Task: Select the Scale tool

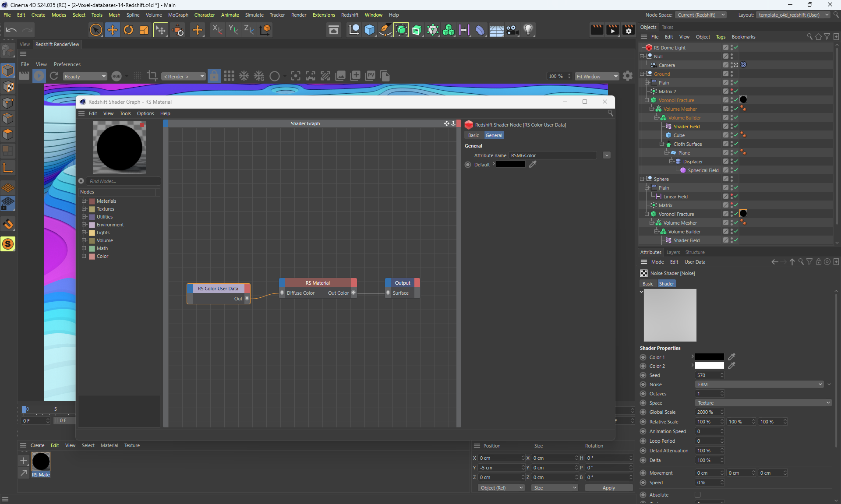Action: (144, 30)
